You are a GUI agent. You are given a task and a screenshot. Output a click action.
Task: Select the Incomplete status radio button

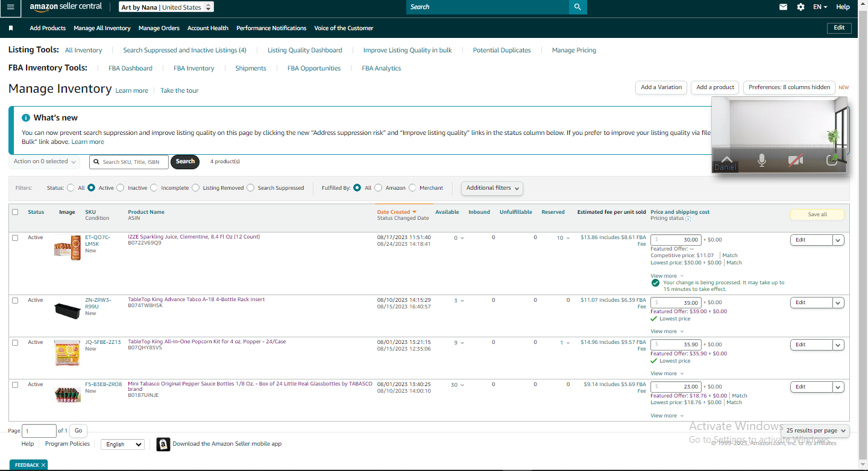(154, 188)
